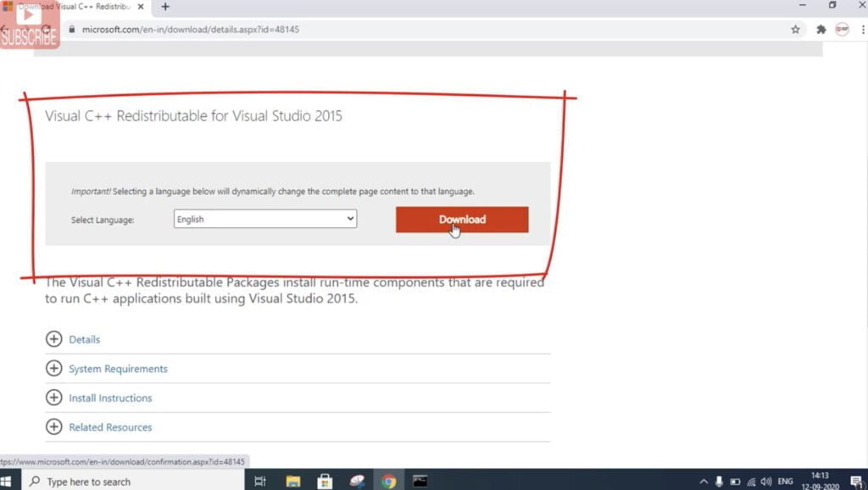The width and height of the screenshot is (868, 490).
Task: Open File Explorer from the taskbar
Action: pyautogui.click(x=292, y=479)
